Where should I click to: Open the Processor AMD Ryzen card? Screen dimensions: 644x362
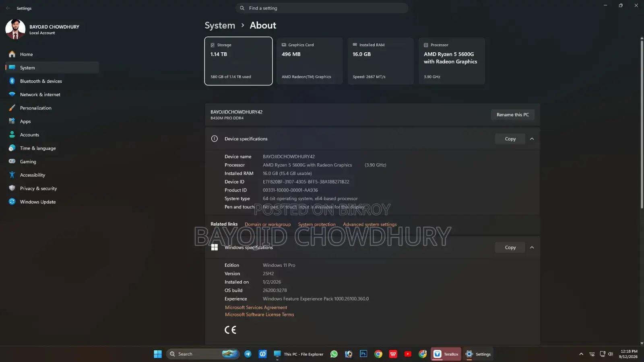pyautogui.click(x=452, y=61)
